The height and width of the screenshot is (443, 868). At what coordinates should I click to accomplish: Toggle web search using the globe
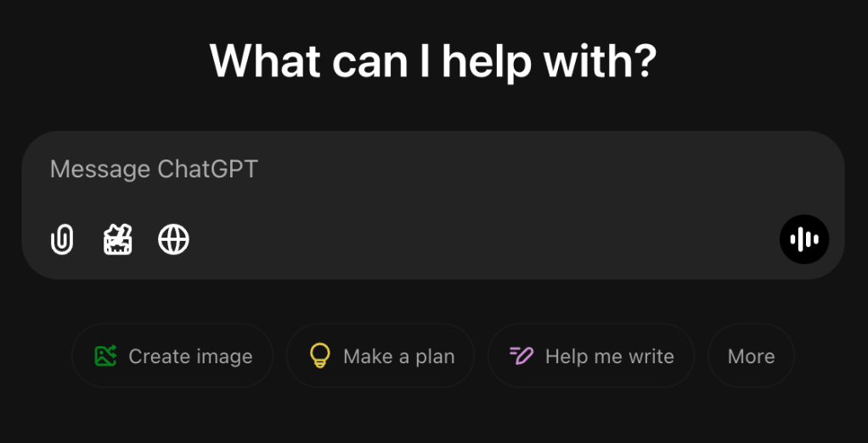click(x=174, y=240)
